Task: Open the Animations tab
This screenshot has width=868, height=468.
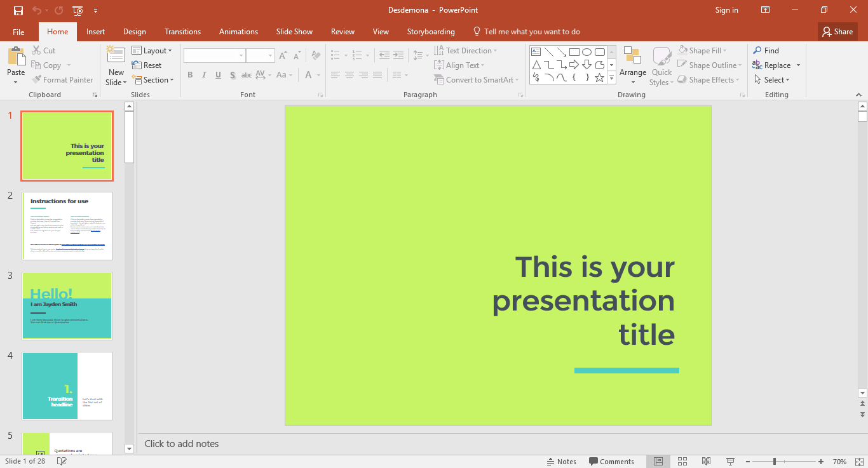Action: pos(238,32)
